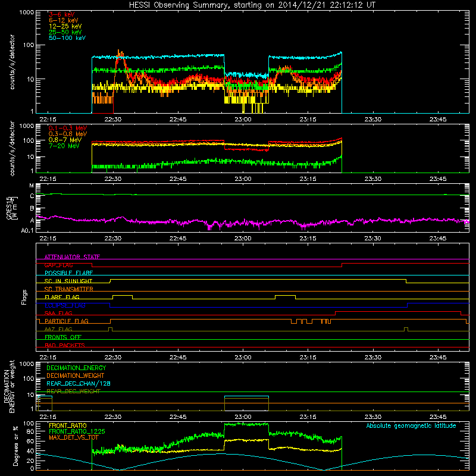Click counts/s/detector axis label of top panel
Viewport: 476px width, 476px height.
click(x=12, y=62)
